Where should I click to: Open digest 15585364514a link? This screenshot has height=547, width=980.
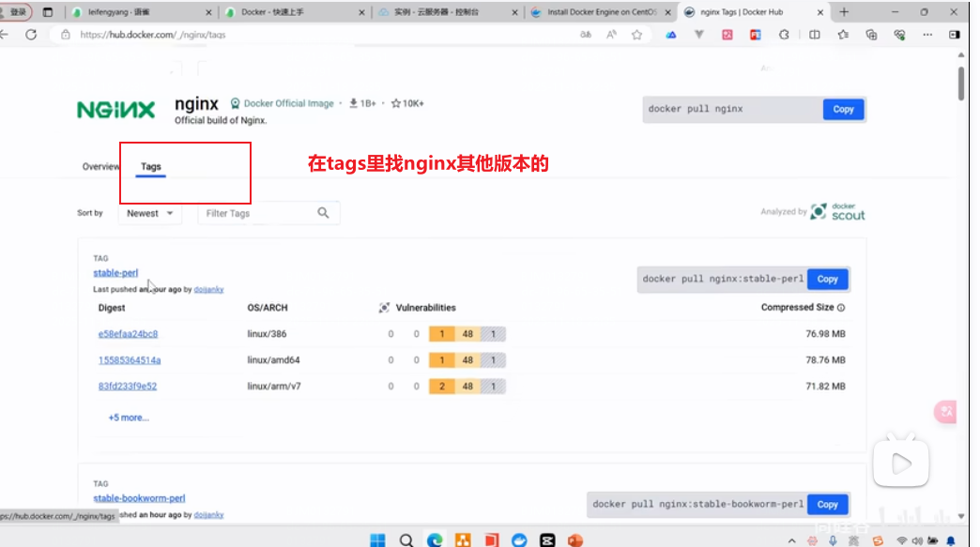click(x=130, y=360)
